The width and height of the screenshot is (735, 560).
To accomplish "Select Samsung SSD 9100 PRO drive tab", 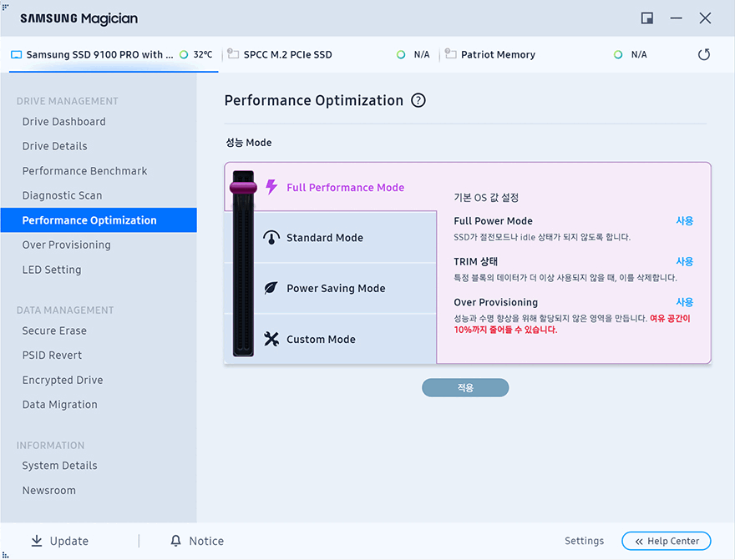I will (114, 55).
